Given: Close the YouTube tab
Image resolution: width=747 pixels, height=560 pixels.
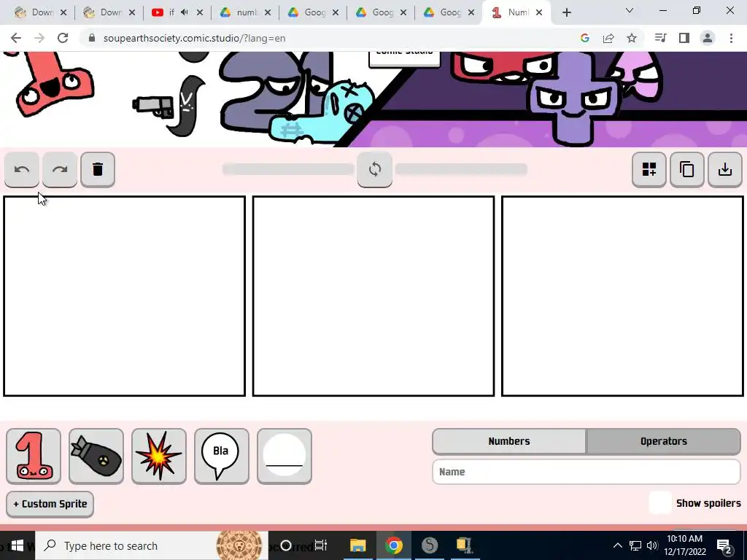Looking at the screenshot, I should 200,13.
